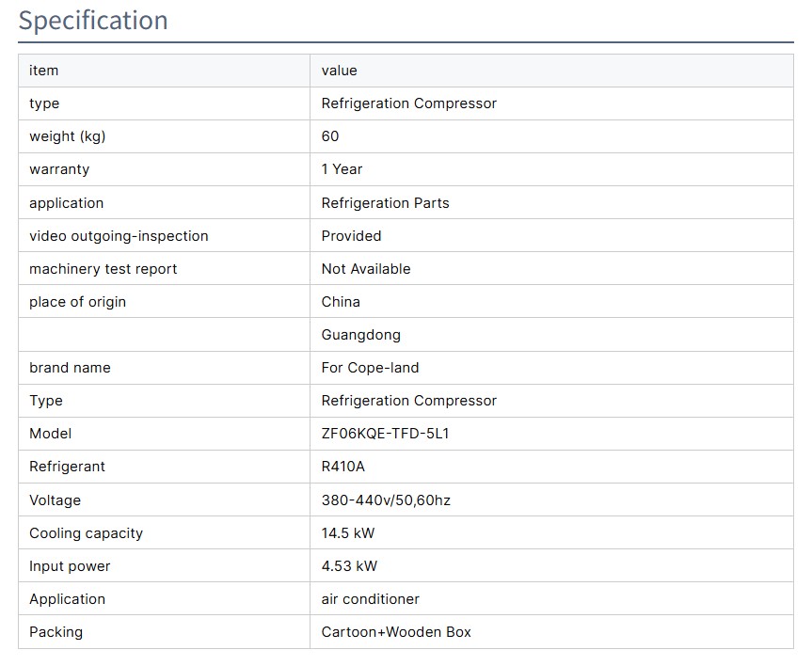This screenshot has width=812, height=666.
Task: Select the weight value 60
Action: (x=330, y=136)
